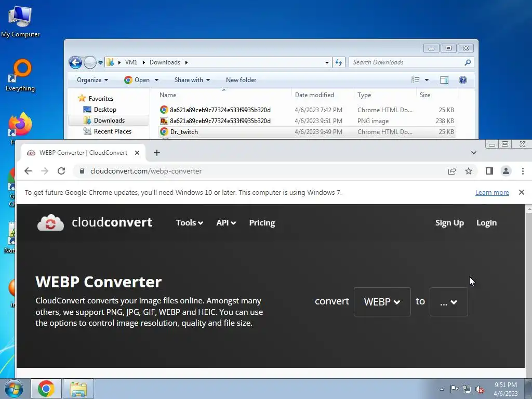Reload the CloudConvert page

(61, 171)
